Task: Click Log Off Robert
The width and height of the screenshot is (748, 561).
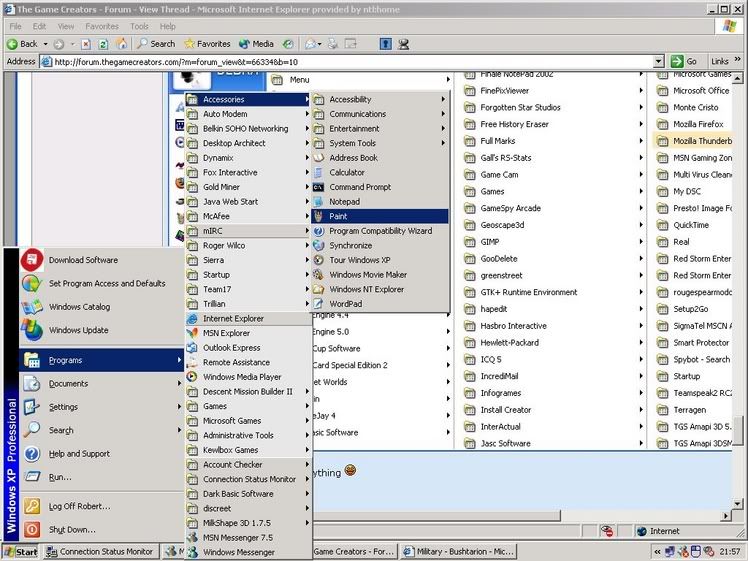Action: [x=102, y=506]
